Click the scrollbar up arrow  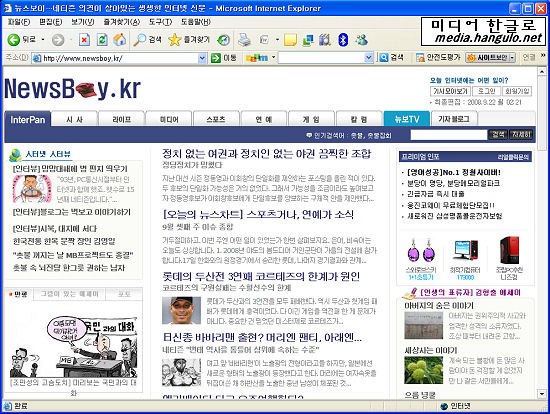(x=542, y=71)
